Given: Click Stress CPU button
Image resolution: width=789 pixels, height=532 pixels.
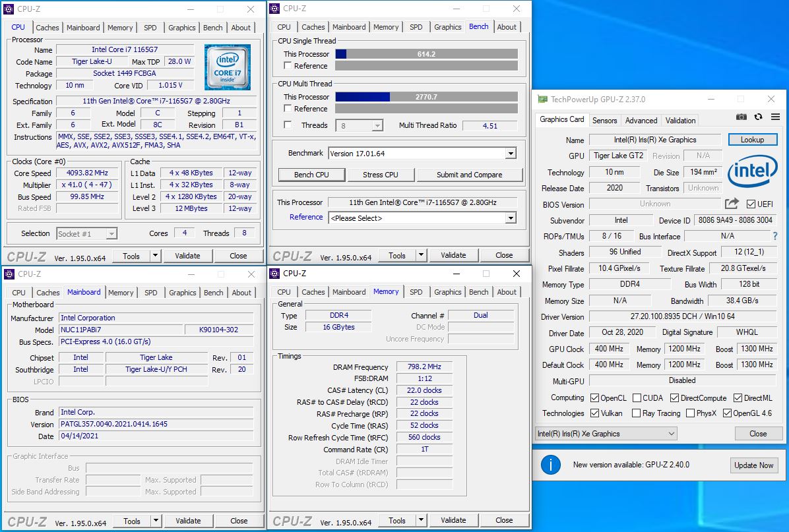Looking at the screenshot, I should (381, 175).
